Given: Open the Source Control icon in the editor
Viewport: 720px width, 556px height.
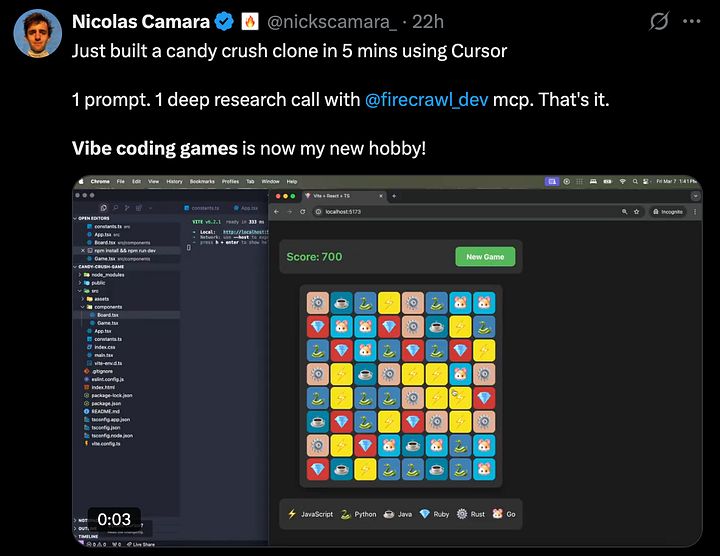Looking at the screenshot, I should [x=127, y=208].
